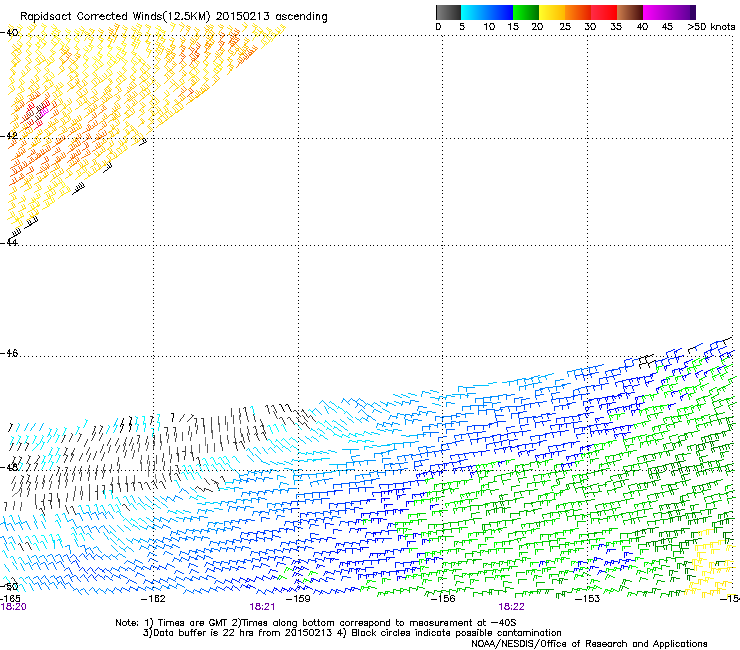The width and height of the screenshot is (740, 650).
Task: Select the orange 25-30 knots legend segment
Action: tap(578, 12)
